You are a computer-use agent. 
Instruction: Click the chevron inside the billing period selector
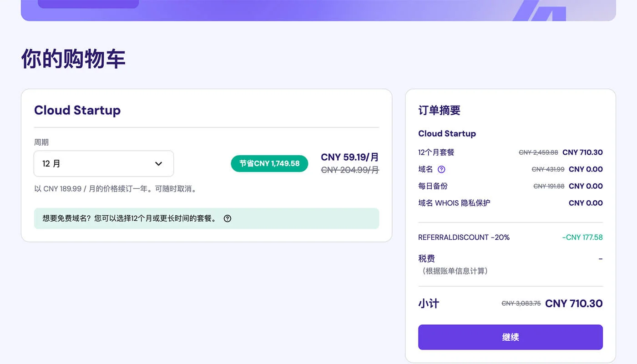click(x=158, y=163)
